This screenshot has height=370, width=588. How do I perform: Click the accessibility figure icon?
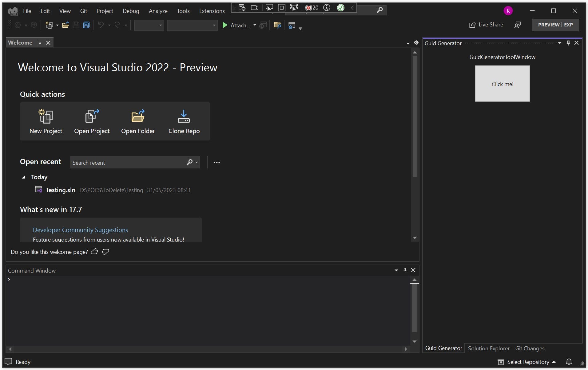327,8
